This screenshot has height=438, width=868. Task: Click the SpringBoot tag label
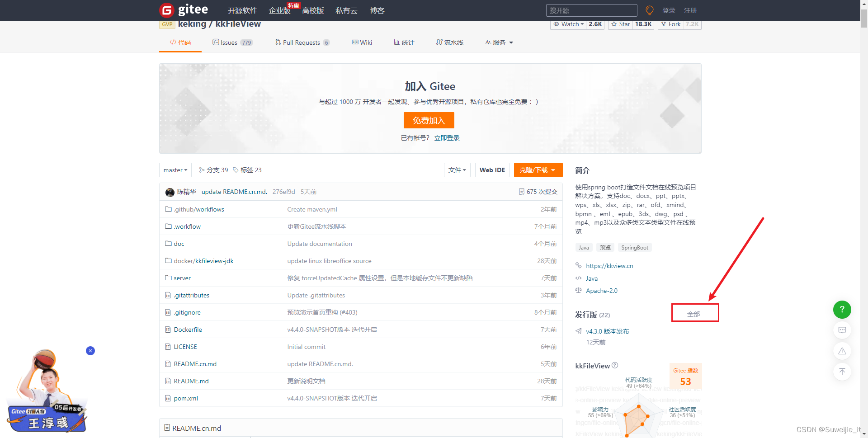coord(635,247)
